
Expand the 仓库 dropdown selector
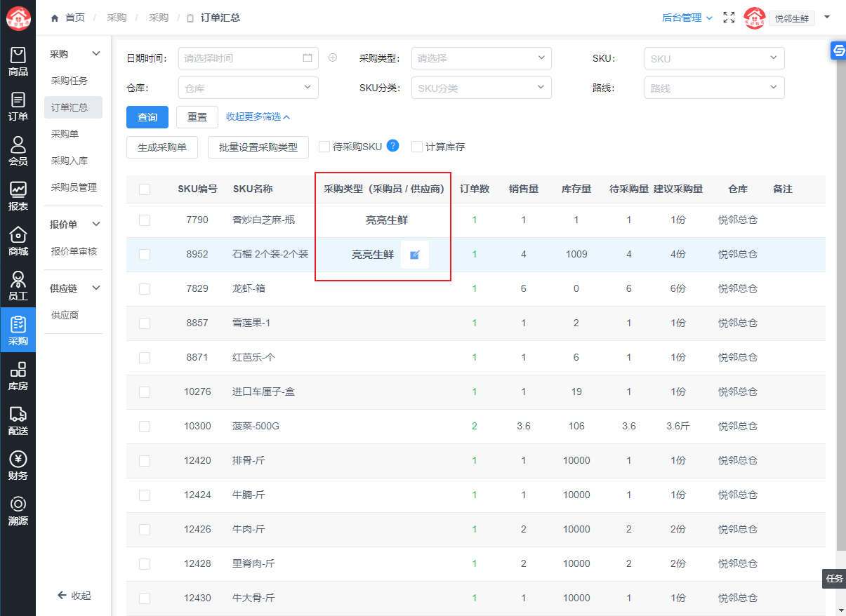248,88
